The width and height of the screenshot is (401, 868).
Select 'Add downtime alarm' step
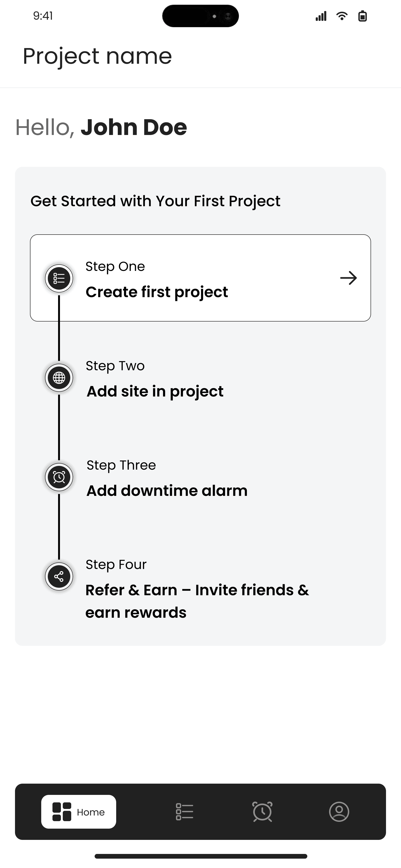point(167,491)
